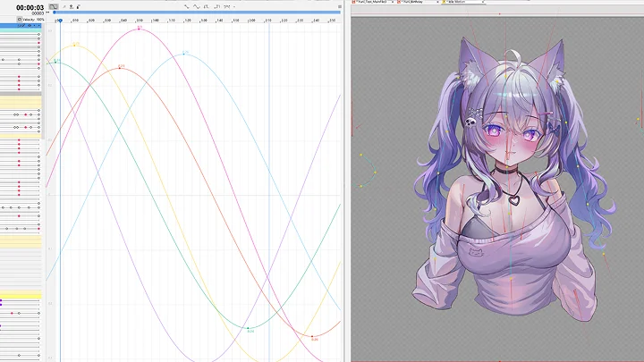Click the 0:10 mark on time ruler
Image resolution: width=644 pixels, height=362 pixels.
tap(75, 20)
